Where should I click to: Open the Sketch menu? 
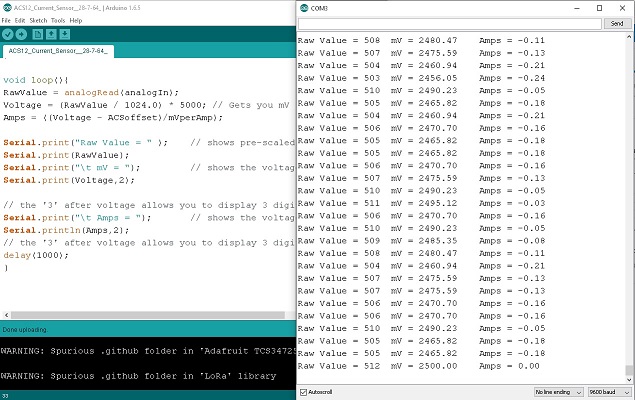point(38,20)
